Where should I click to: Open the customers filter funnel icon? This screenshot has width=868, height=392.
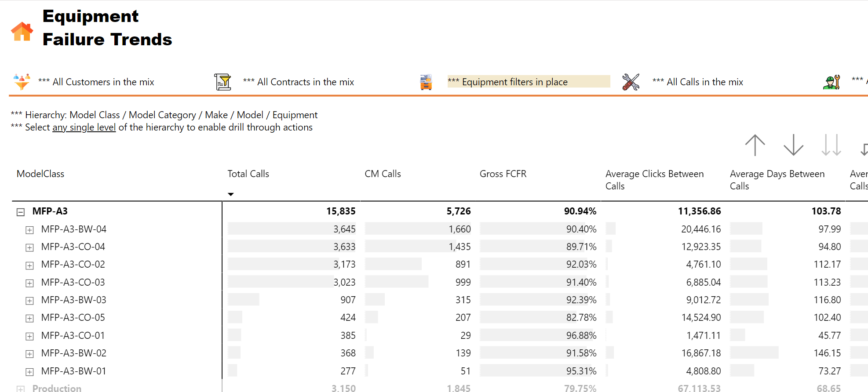pyautogui.click(x=22, y=82)
